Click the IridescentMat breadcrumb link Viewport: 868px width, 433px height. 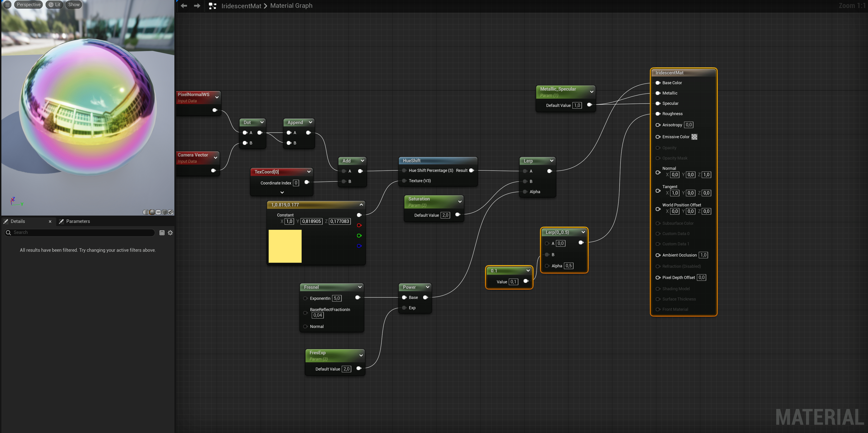point(241,6)
